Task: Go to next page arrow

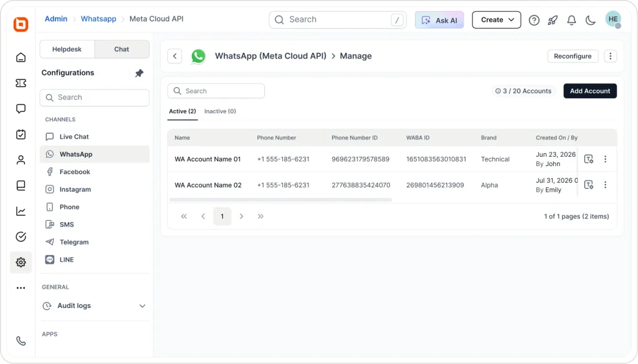Action: pyautogui.click(x=241, y=217)
